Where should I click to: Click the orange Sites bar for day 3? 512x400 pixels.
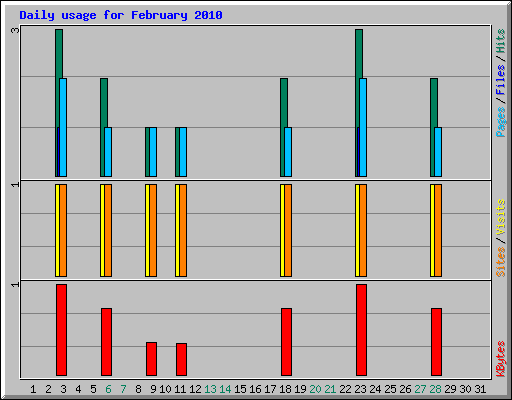(x=63, y=230)
